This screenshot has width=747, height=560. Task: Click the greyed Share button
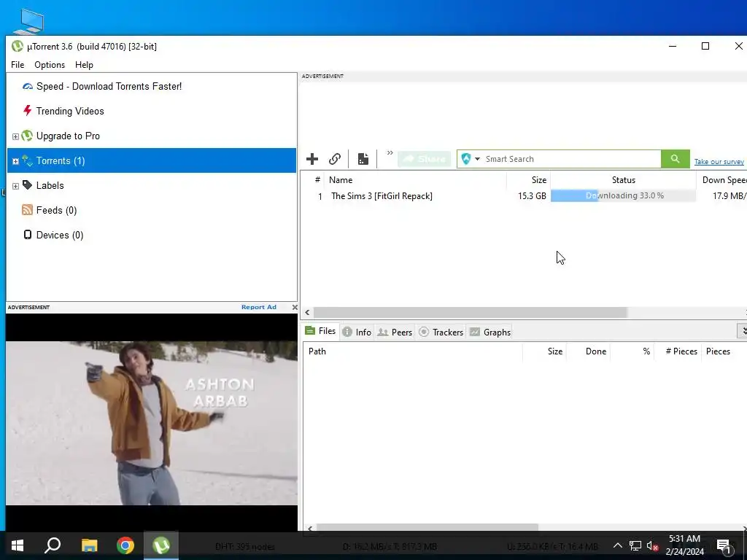(x=424, y=159)
